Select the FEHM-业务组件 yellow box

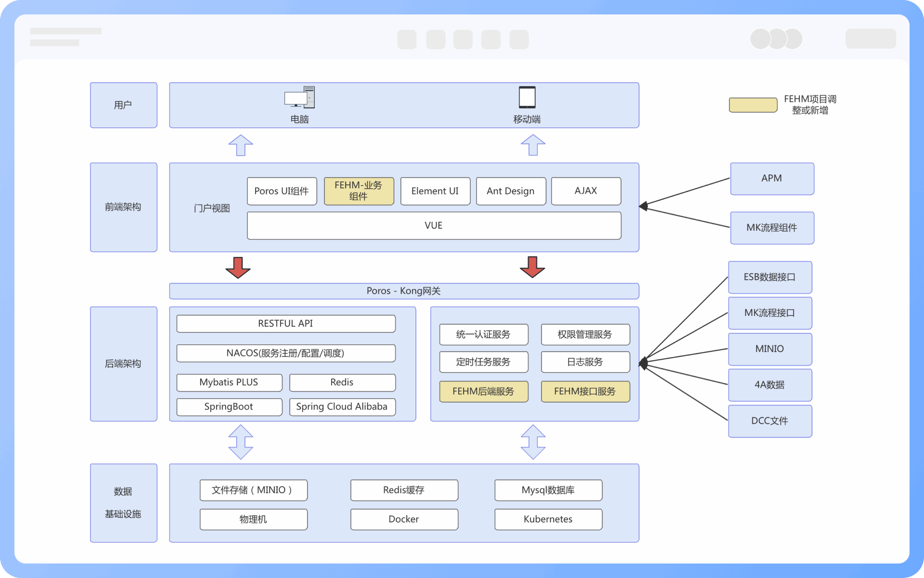(359, 191)
